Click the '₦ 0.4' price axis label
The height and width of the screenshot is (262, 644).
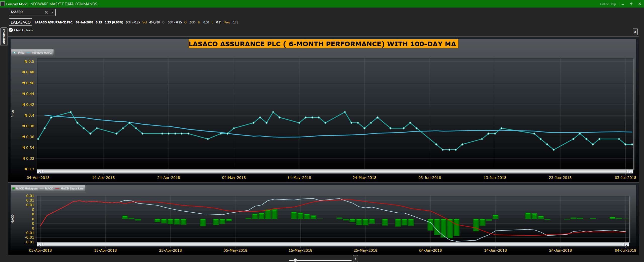pos(29,115)
